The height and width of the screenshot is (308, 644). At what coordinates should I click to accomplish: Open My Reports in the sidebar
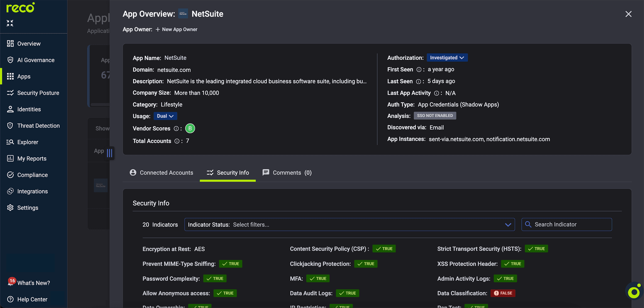tap(32, 159)
